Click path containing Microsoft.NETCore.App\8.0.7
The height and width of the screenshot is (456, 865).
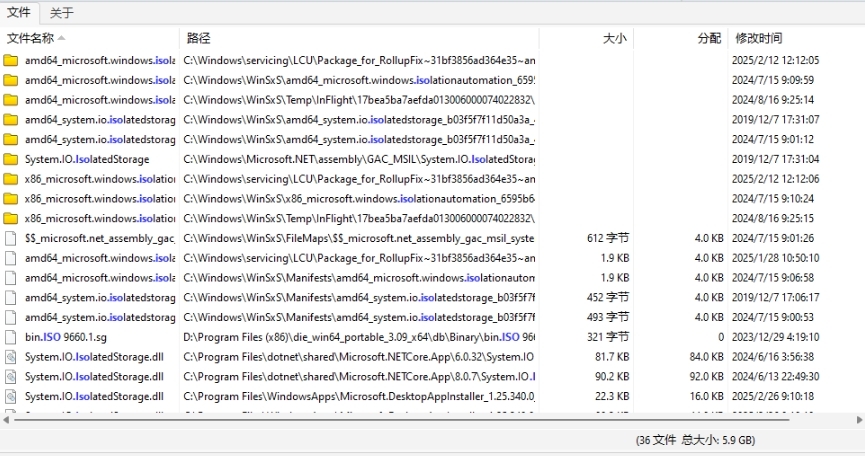[359, 377]
